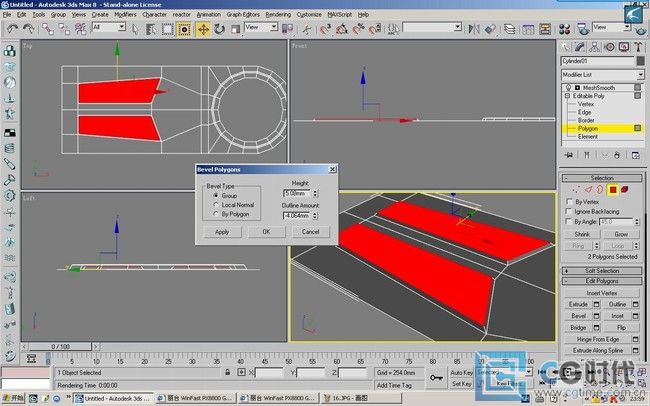Open Select by Name list tool

[x=151, y=29]
